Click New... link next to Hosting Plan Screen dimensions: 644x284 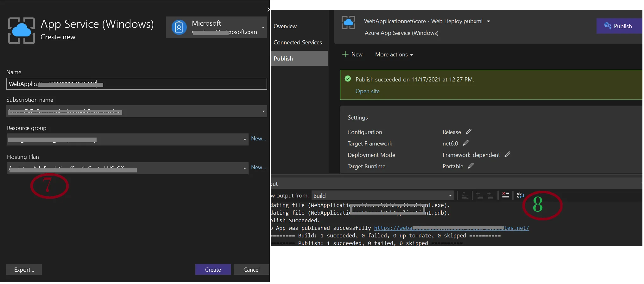tap(258, 167)
